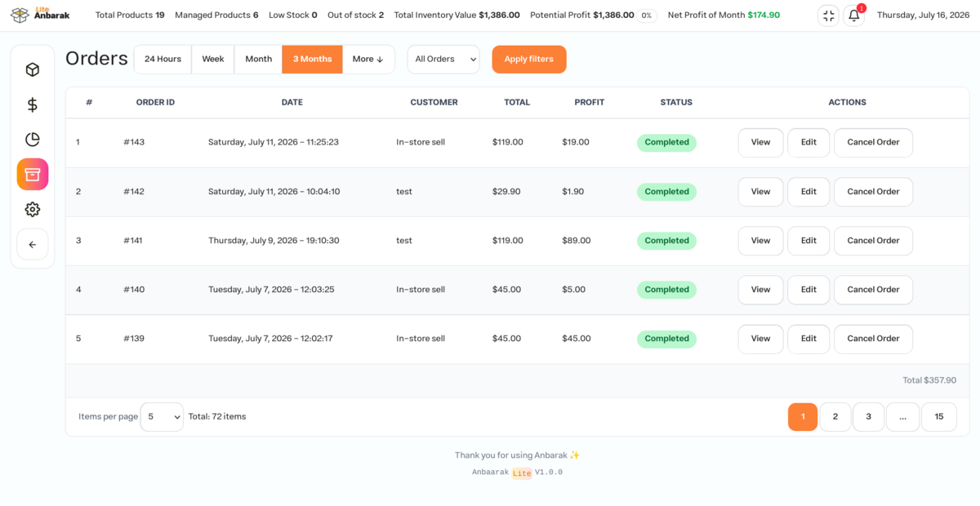Click the Apply filters button
The width and height of the screenshot is (980, 506).
(x=529, y=60)
